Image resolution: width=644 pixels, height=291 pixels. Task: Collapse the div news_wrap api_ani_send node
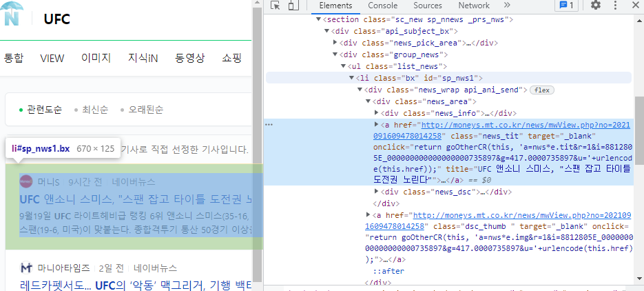coord(360,90)
